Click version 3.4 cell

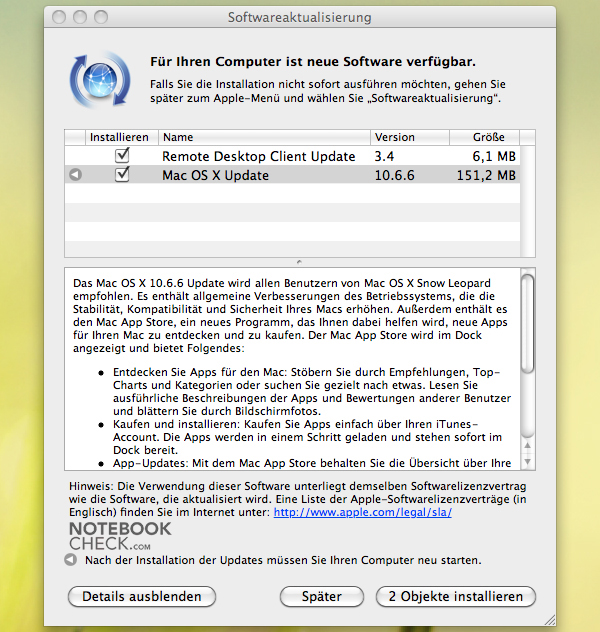click(x=384, y=156)
